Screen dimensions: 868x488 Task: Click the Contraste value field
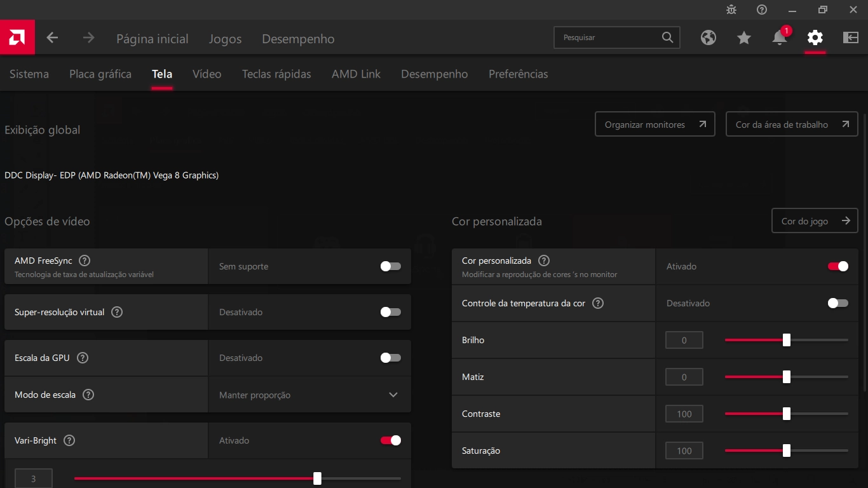pos(684,414)
